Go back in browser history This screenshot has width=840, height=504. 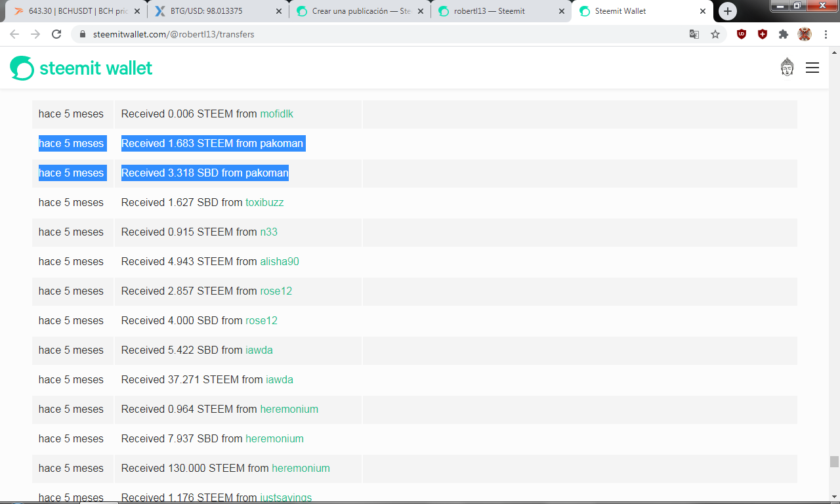14,34
